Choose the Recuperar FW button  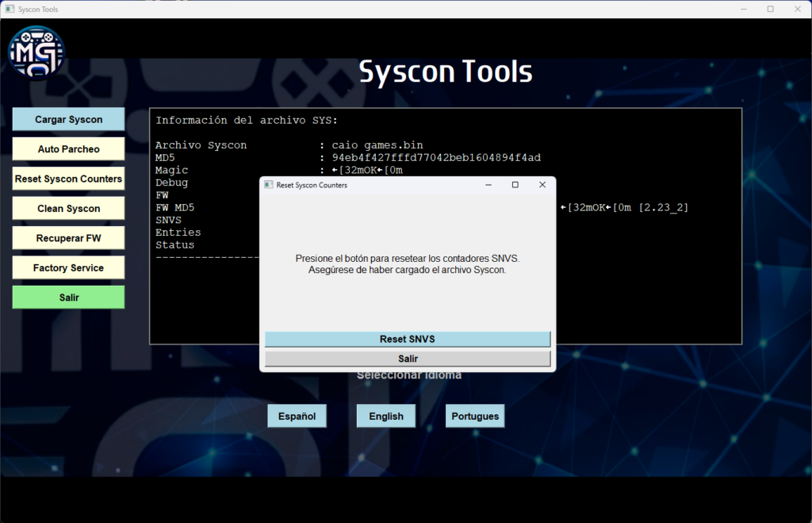pyautogui.click(x=68, y=238)
